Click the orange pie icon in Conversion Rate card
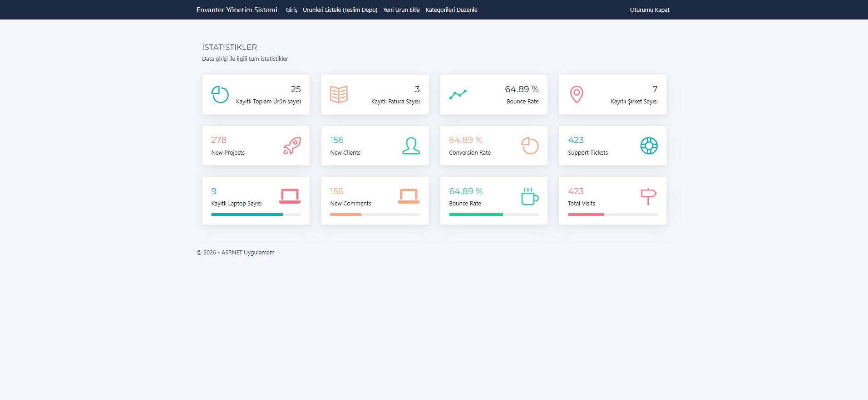The image size is (868, 400). 530,146
